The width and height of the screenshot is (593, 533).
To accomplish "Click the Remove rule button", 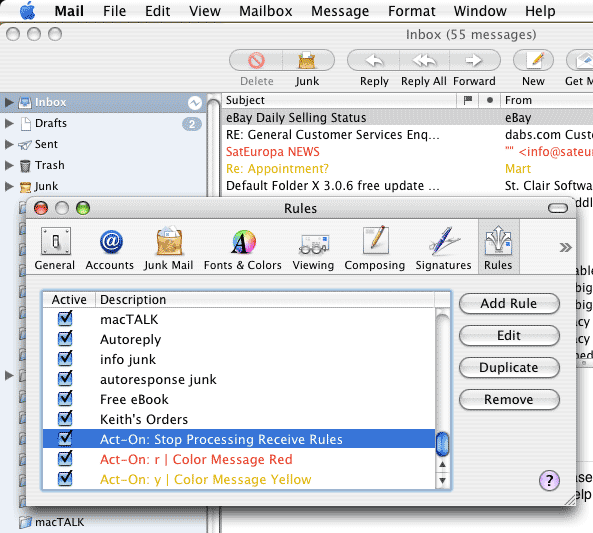I will [x=509, y=400].
